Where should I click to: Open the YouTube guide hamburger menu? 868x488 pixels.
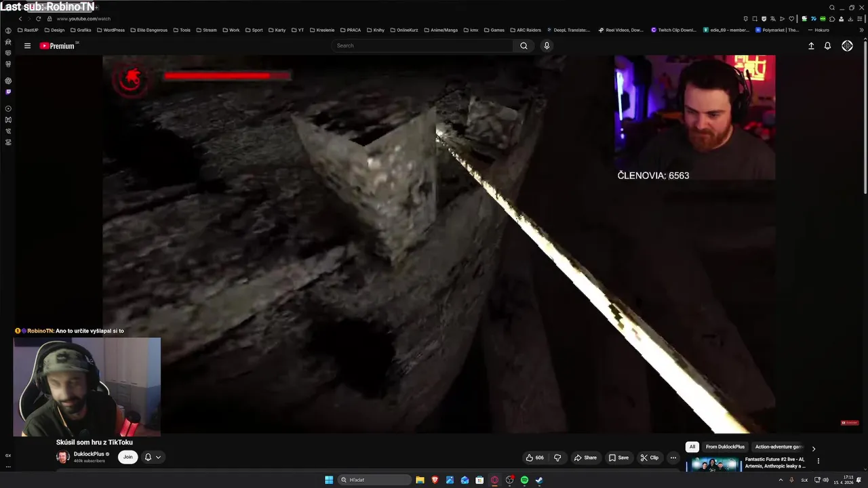(27, 46)
